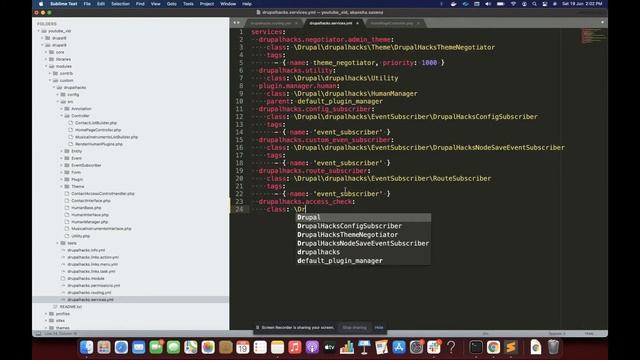This screenshot has width=640, height=360.
Task: Open System Preferences in dock
Action: 416,347
